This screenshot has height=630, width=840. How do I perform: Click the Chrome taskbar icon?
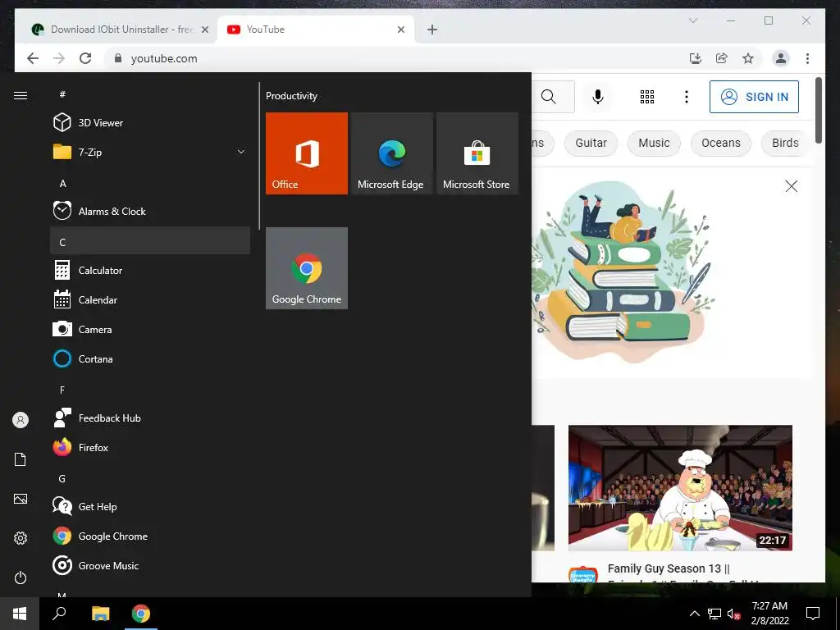coord(141,614)
